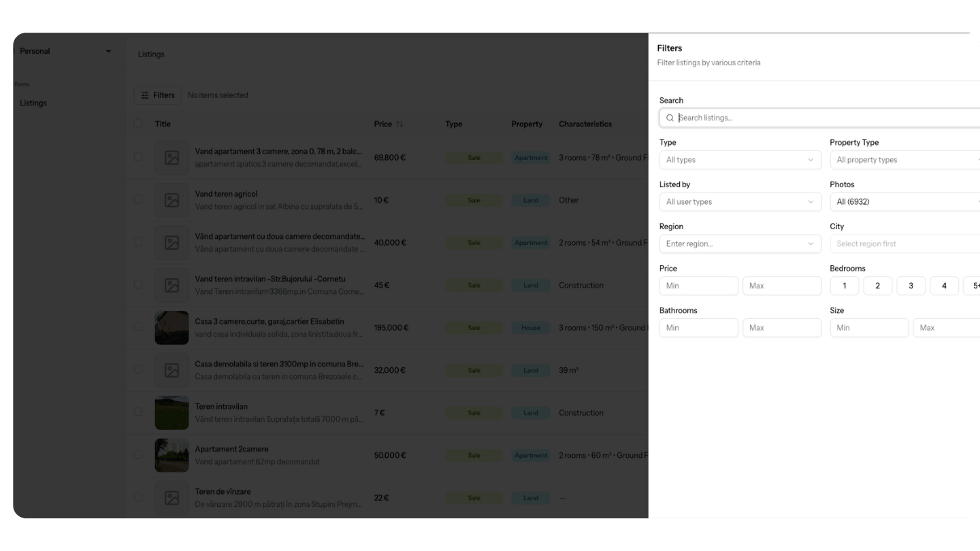
Task: Click the Price Min input field
Action: (x=698, y=286)
